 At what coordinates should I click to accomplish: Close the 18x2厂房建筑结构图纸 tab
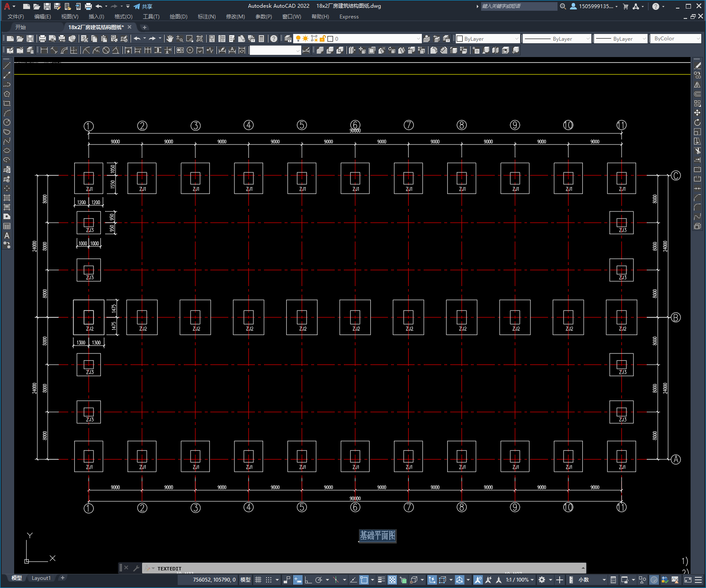click(x=130, y=27)
